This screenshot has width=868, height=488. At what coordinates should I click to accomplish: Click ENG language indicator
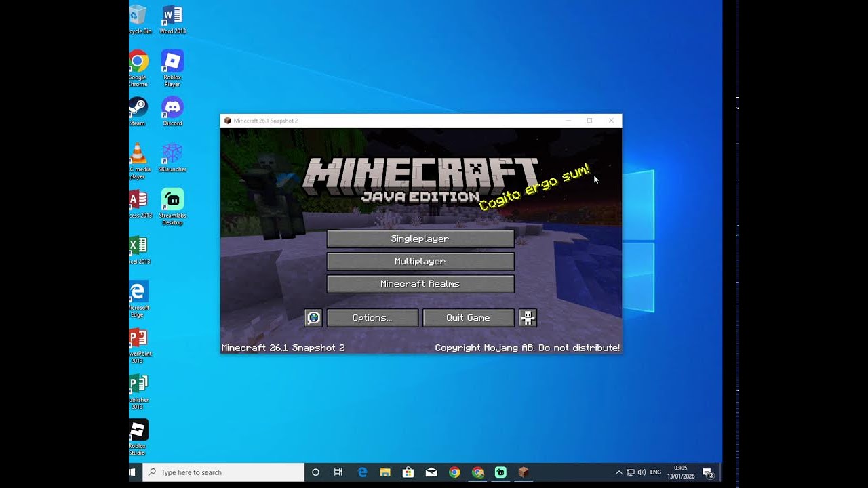click(x=656, y=472)
